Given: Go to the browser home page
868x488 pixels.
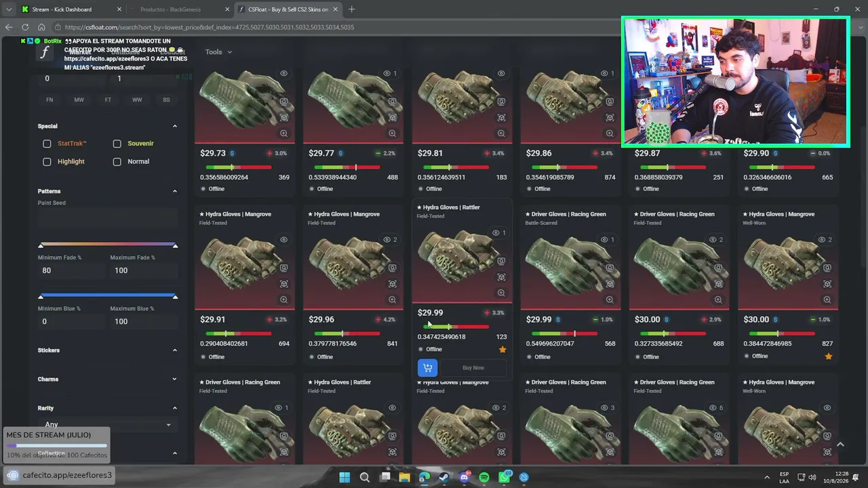Looking at the screenshot, I should pyautogui.click(x=41, y=27).
